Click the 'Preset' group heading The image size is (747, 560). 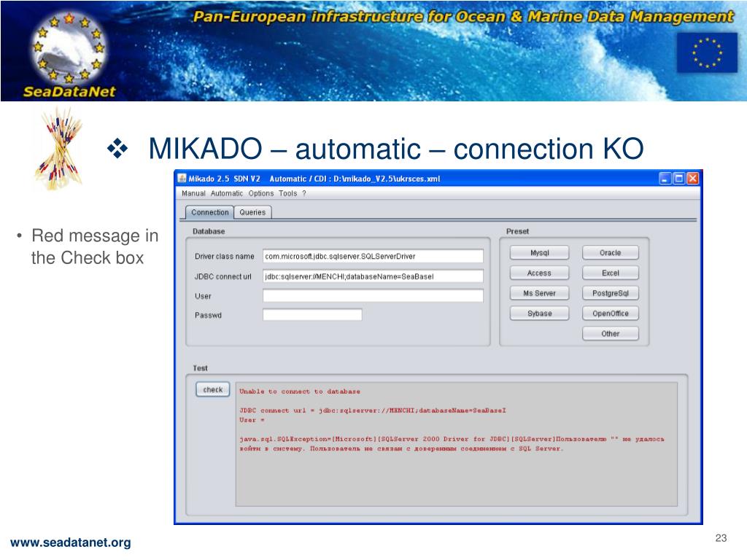517,231
